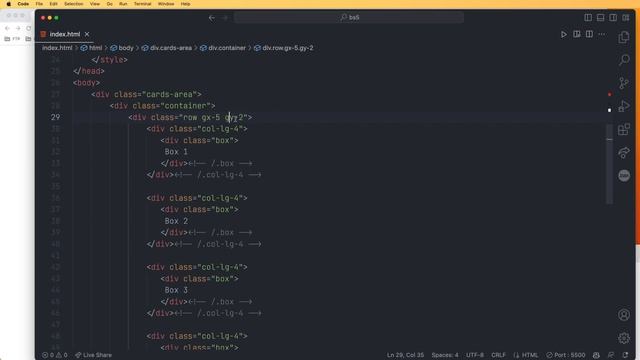This screenshot has width=640, height=360.
Task: Open the Window menu
Action: [166, 4]
